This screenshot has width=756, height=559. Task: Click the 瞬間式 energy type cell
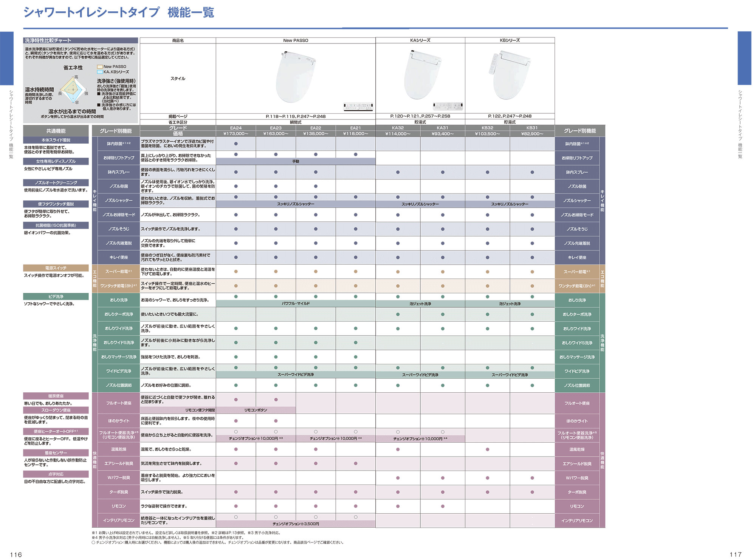296,122
